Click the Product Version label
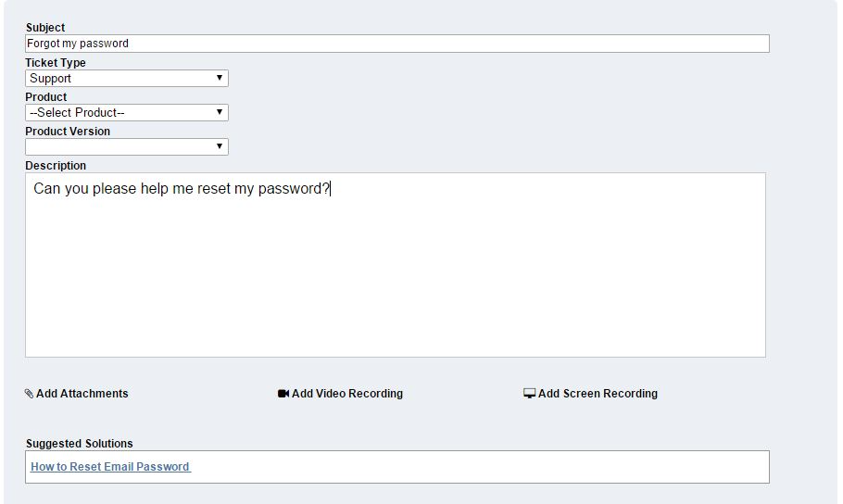This screenshot has height=504, width=843. pyautogui.click(x=68, y=132)
